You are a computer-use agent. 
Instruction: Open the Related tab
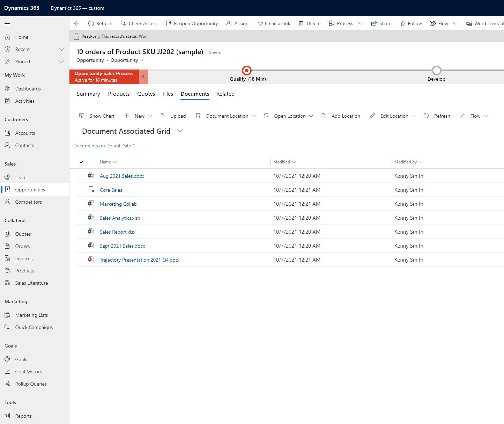click(225, 94)
